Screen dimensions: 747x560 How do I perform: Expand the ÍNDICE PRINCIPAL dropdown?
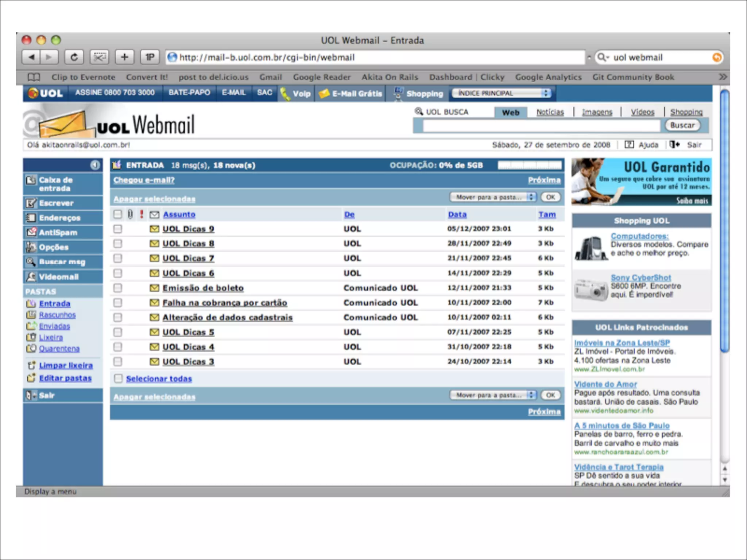(502, 93)
